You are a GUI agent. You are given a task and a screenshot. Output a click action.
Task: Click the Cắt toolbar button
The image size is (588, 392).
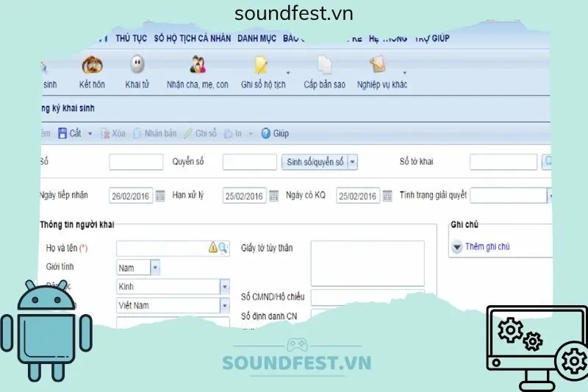(69, 134)
